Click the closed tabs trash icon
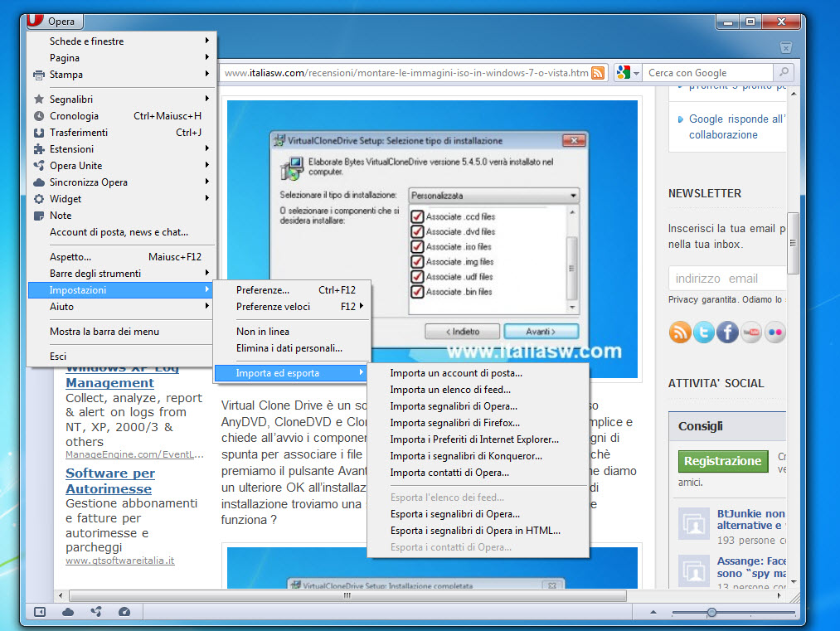This screenshot has height=631, width=840. pyautogui.click(x=785, y=47)
